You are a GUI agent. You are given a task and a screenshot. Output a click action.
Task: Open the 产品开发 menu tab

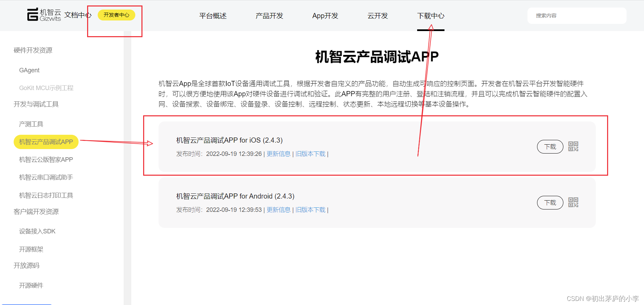coord(269,16)
